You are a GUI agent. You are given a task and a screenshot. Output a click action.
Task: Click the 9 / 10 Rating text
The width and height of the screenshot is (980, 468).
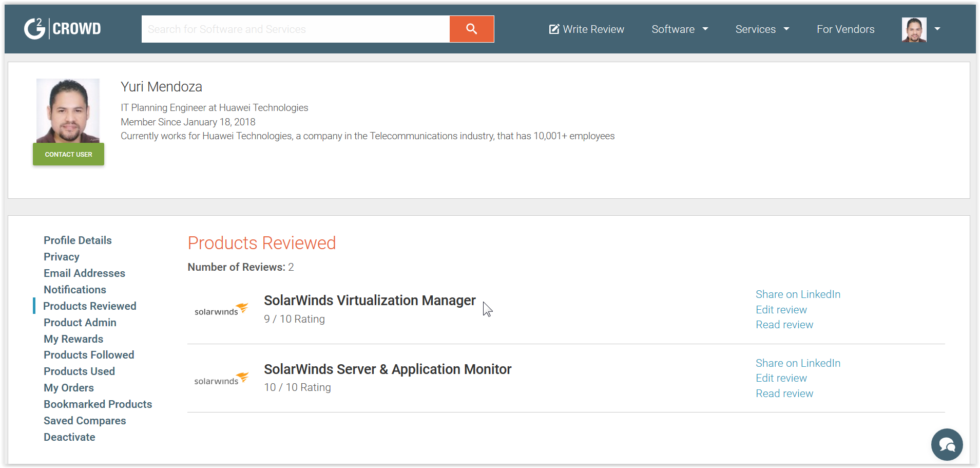[x=294, y=319]
